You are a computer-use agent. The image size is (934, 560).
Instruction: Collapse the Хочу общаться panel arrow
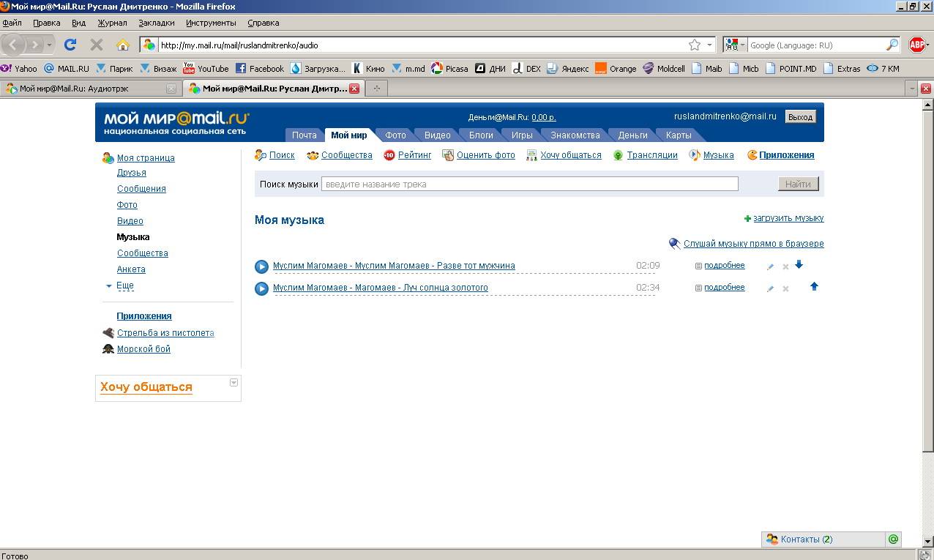[233, 382]
